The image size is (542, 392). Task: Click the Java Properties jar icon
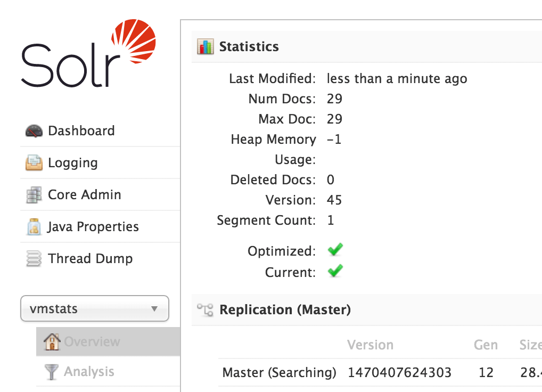tap(34, 227)
